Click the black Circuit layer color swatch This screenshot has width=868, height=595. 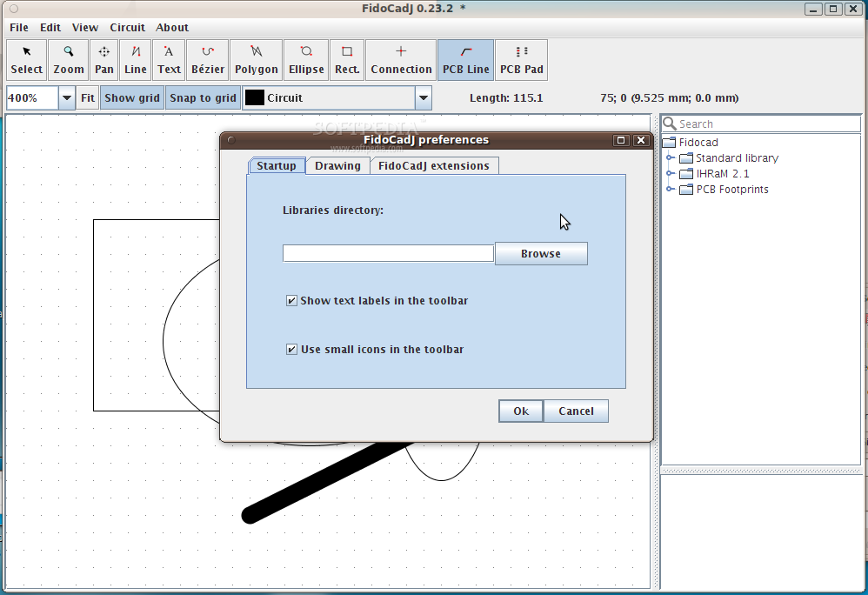click(x=255, y=98)
